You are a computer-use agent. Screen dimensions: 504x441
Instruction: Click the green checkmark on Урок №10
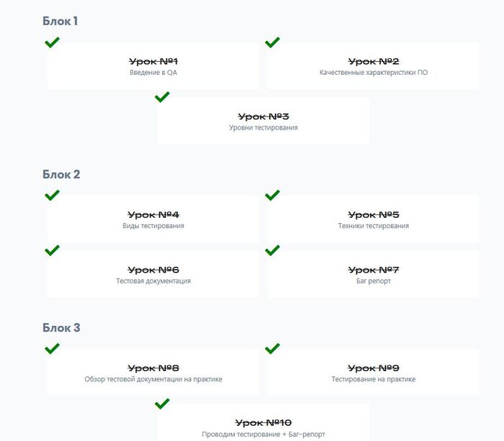pos(162,404)
